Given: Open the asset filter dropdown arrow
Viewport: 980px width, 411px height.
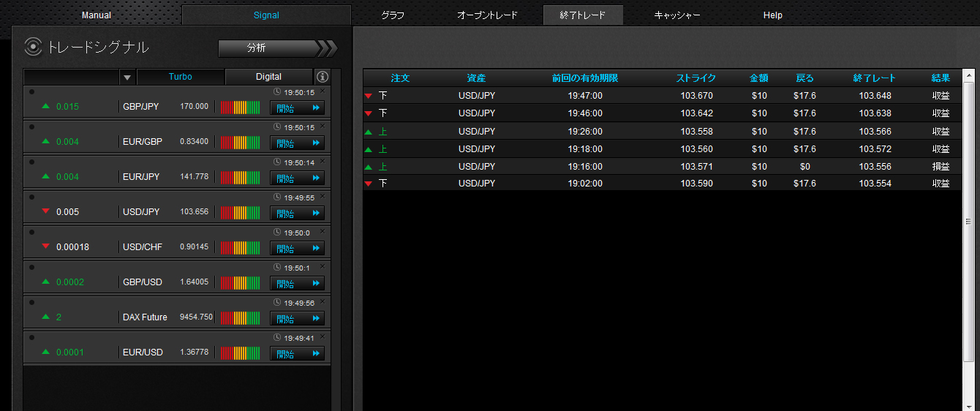Looking at the screenshot, I should click(127, 77).
